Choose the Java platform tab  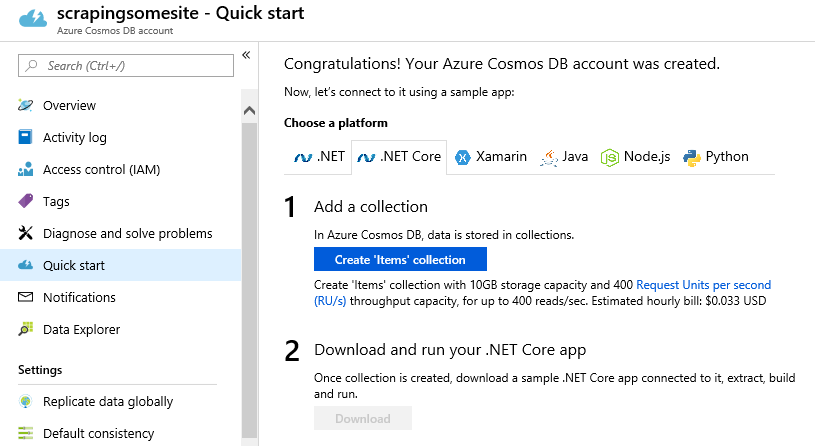coord(564,156)
